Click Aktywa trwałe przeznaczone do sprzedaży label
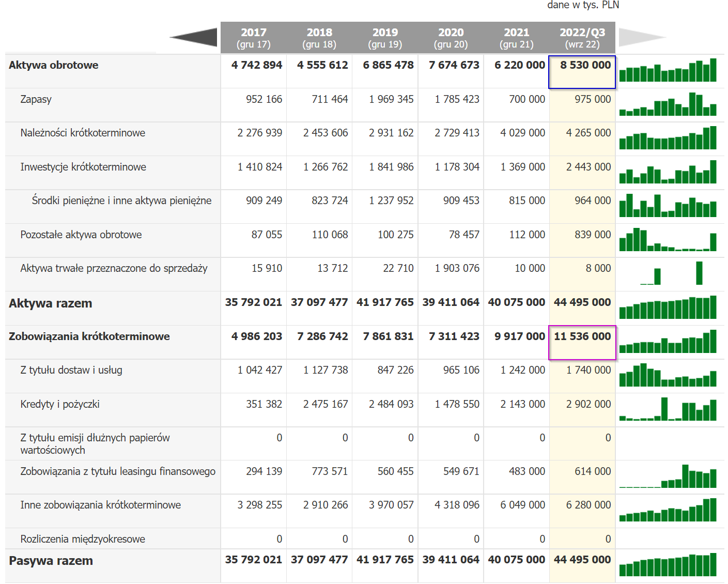Screen dimensions: 728x584 click(x=114, y=268)
